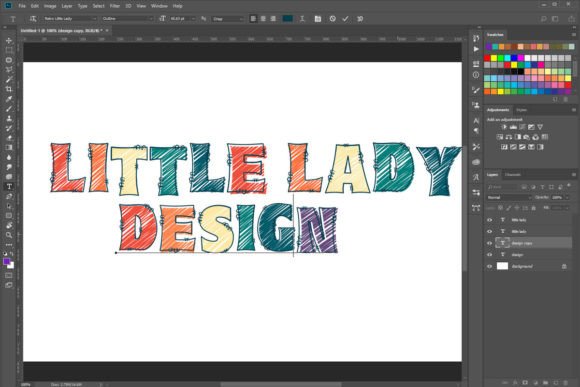The image size is (580, 387).
Task: Select the Horizontal Type tool
Action: point(9,186)
